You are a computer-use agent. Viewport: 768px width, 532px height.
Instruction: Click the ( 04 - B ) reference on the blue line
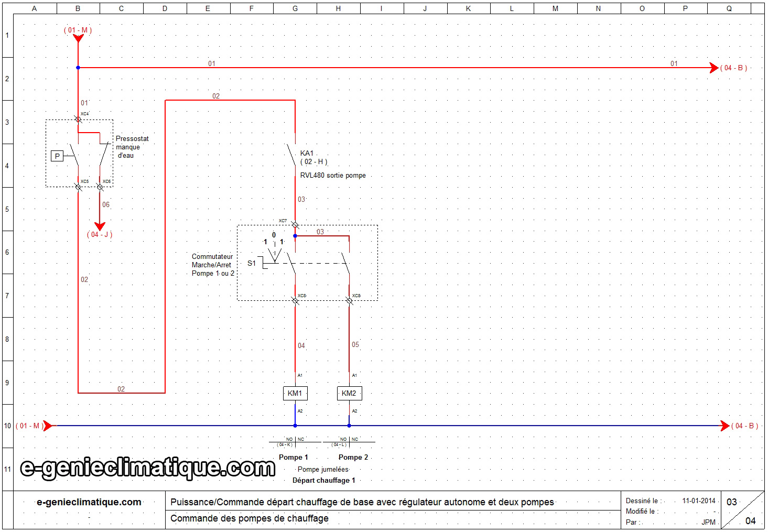coord(744,426)
